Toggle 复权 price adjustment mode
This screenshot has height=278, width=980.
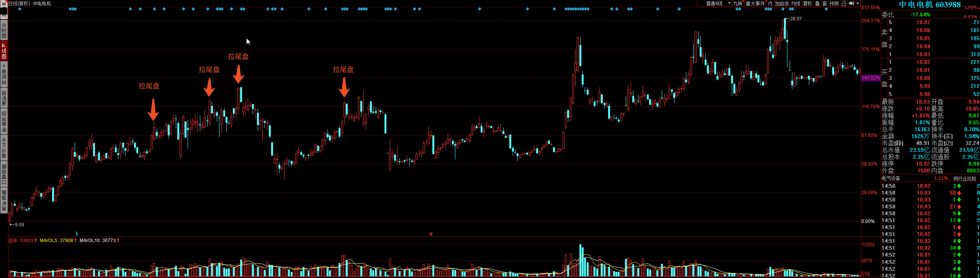[807, 3]
